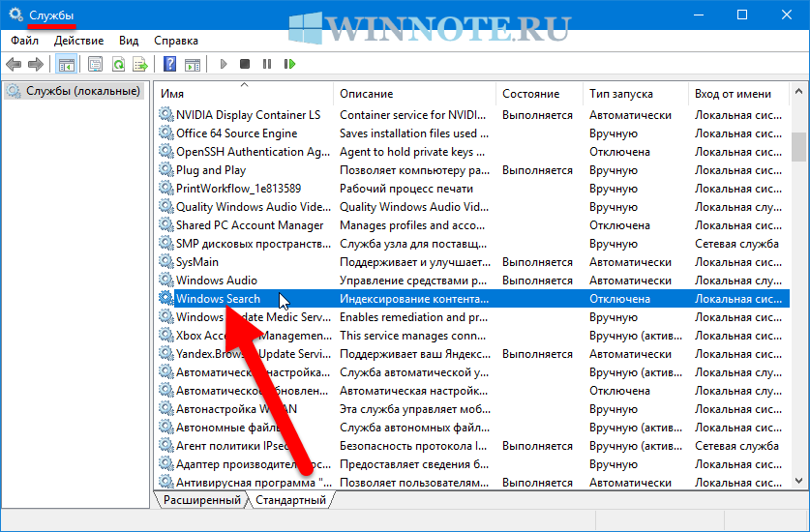This screenshot has height=532, width=810.
Task: Sort by the Тип запуска column header
Action: [621, 94]
